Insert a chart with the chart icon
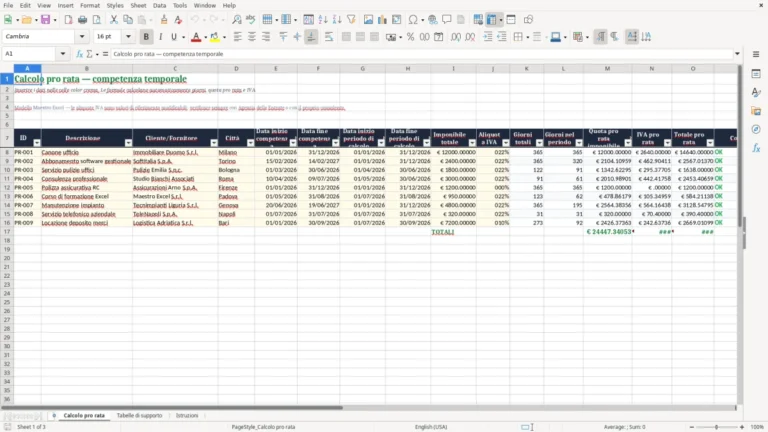Screen dimensions: 768x432 coord(383,20)
